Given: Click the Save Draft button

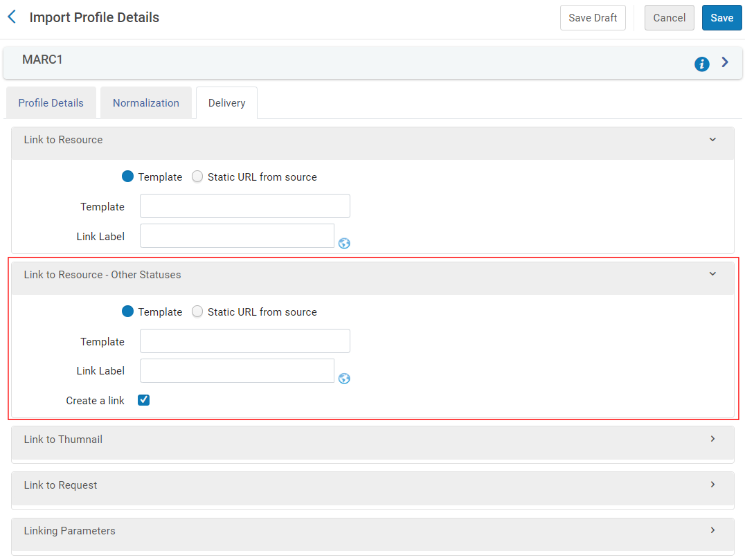Looking at the screenshot, I should pyautogui.click(x=593, y=18).
